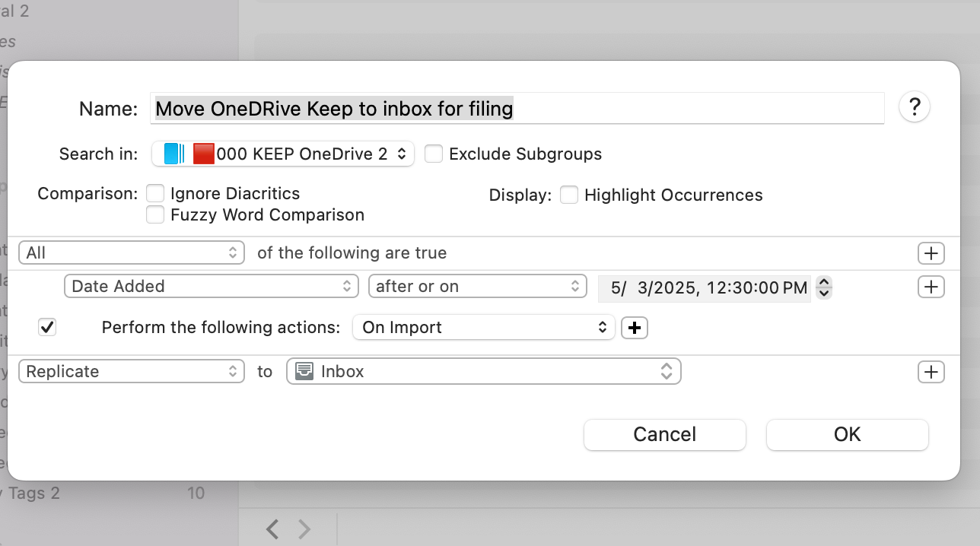Viewport: 980px width, 546px height.
Task: Check the Ignore Diacritics option
Action: click(155, 194)
